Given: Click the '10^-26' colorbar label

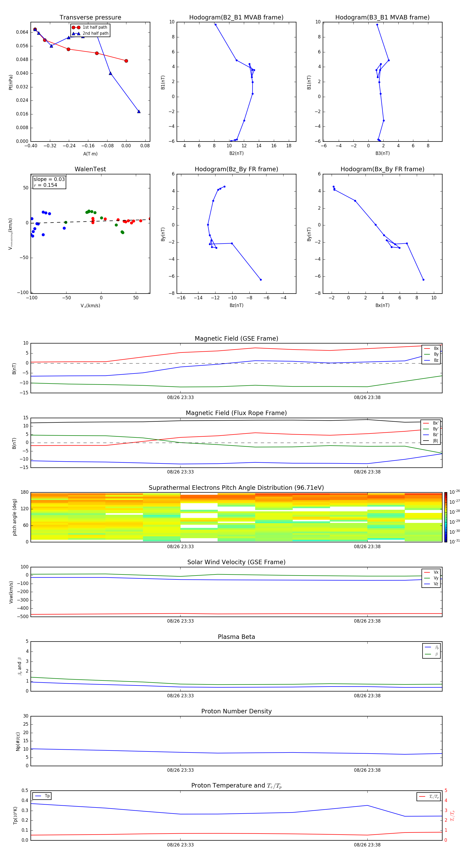Looking at the screenshot, I should 455,492.
